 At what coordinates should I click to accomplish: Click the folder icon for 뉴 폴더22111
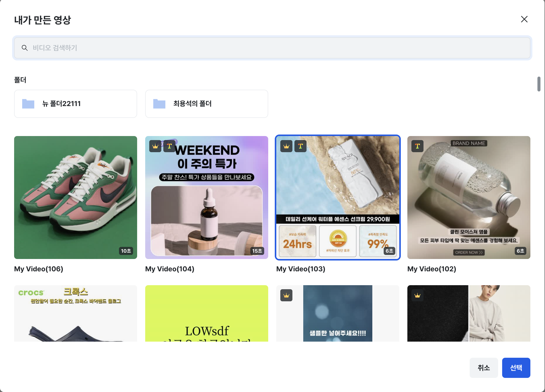[28, 104]
